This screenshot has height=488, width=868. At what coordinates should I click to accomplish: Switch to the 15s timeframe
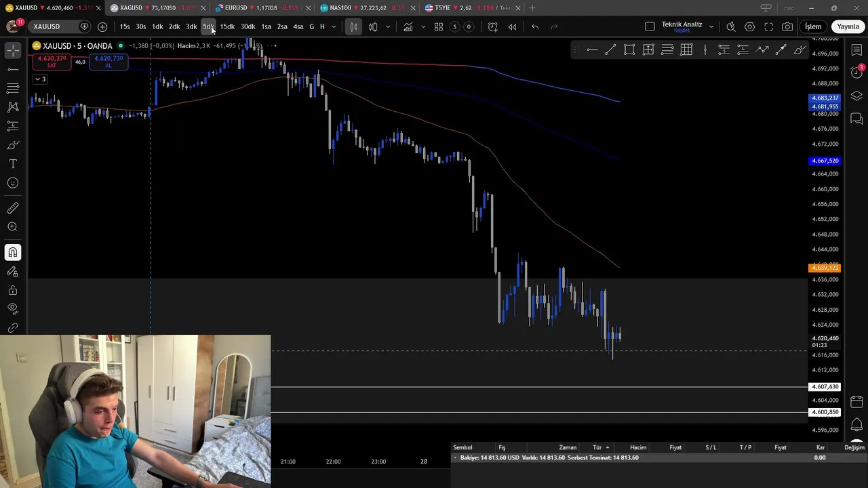point(125,26)
